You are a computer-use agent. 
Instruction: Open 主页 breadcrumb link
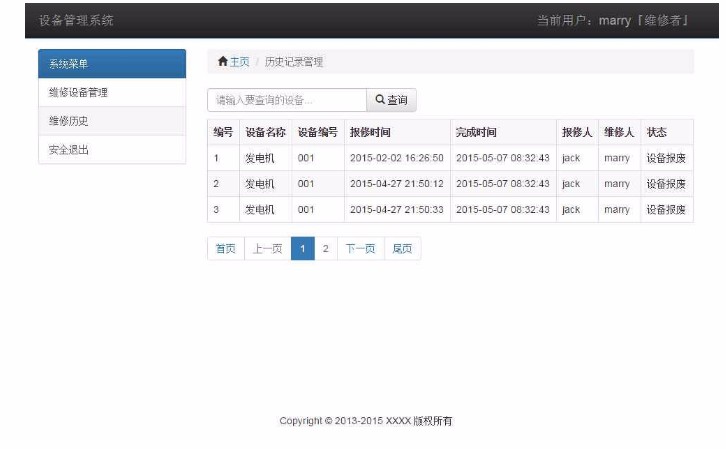pyautogui.click(x=240, y=62)
